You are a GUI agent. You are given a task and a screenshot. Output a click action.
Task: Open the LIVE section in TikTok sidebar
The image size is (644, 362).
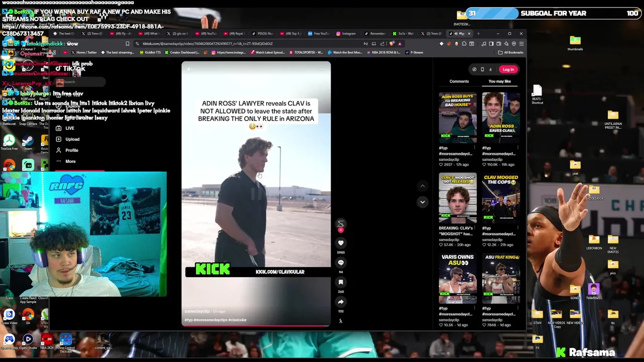pyautogui.click(x=65, y=128)
